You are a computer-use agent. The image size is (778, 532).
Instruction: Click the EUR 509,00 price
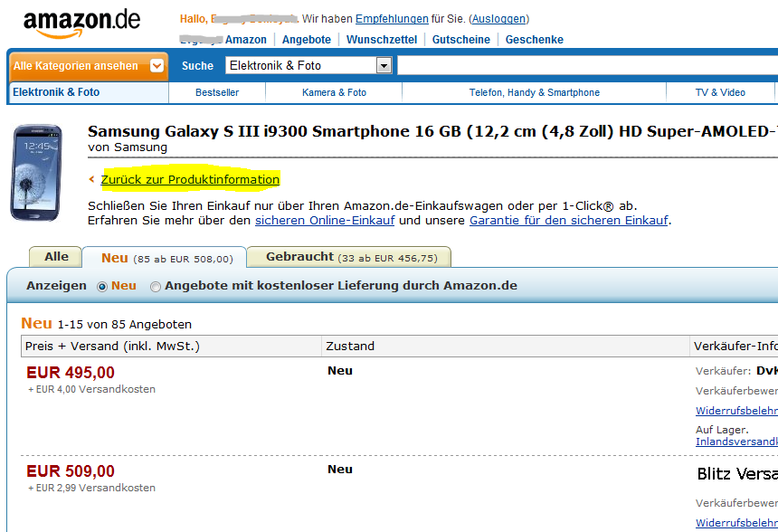point(71,471)
